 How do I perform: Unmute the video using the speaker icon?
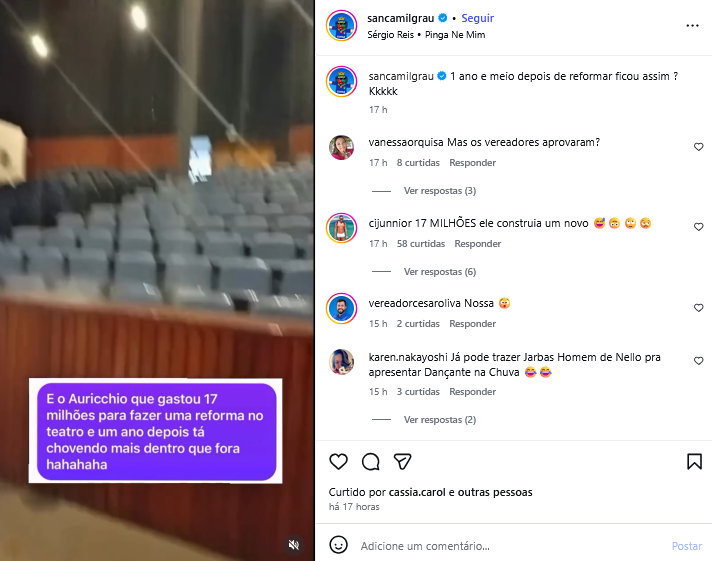tap(294, 545)
